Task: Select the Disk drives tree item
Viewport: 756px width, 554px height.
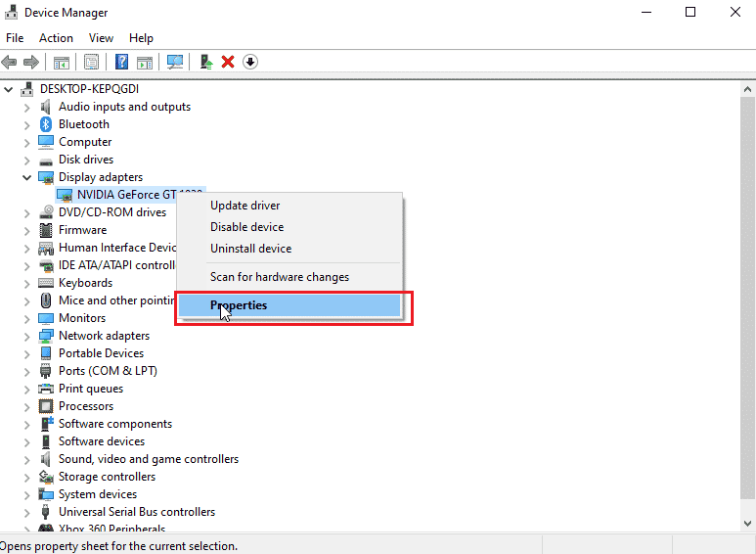Action: pyautogui.click(x=86, y=160)
